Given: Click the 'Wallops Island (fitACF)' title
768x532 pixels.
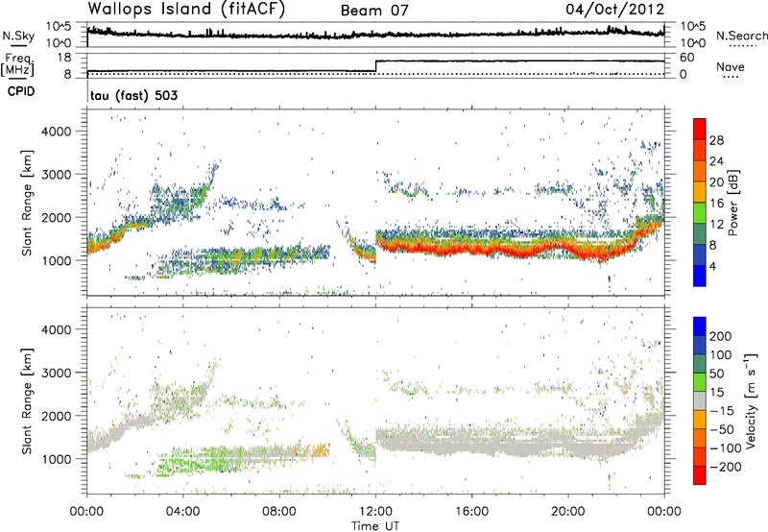Looking at the screenshot, I should (186, 9).
